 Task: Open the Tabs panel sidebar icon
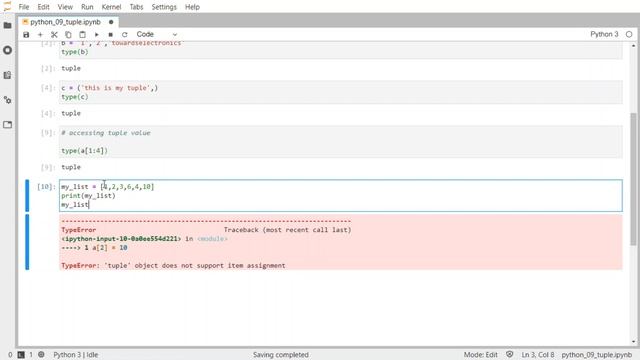click(x=7, y=124)
